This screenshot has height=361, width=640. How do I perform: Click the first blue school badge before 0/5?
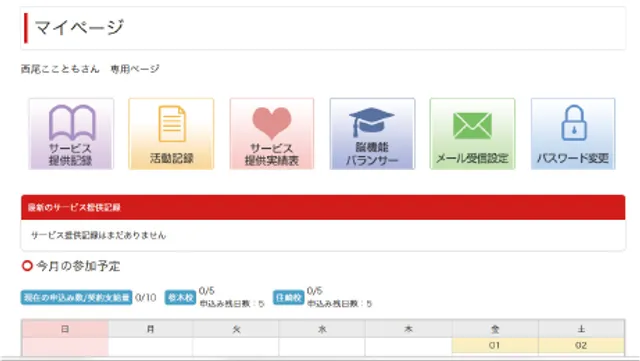click(x=180, y=297)
